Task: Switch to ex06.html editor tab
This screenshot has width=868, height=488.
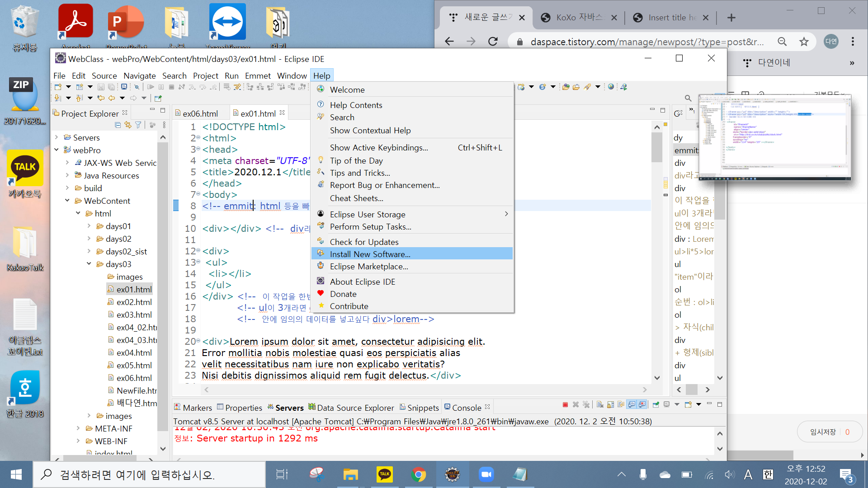Action: (x=200, y=113)
